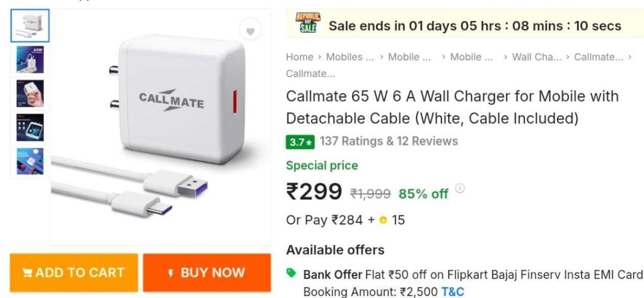Select the hand-holding-charger thumbnail

pyautogui.click(x=30, y=93)
